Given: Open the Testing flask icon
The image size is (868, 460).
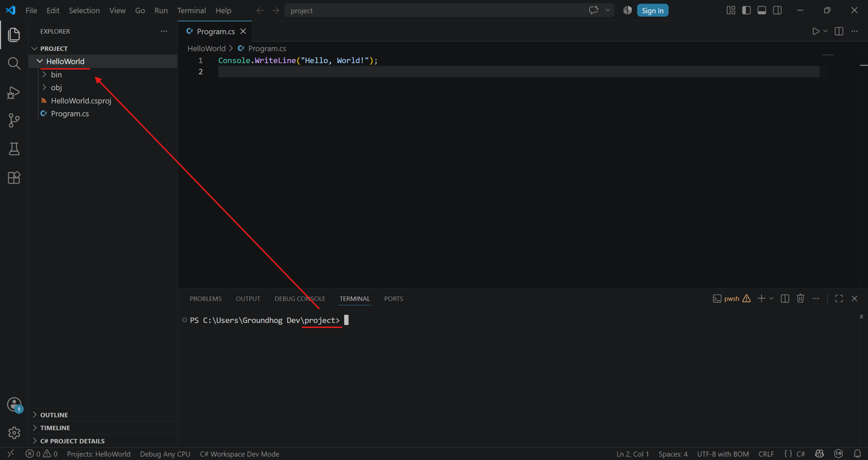Looking at the screenshot, I should pyautogui.click(x=14, y=149).
